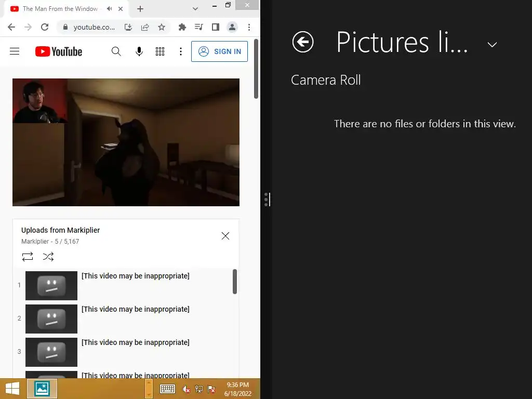Open playlist video number 3 thumbnail
This screenshot has height=399, width=532.
point(51,352)
